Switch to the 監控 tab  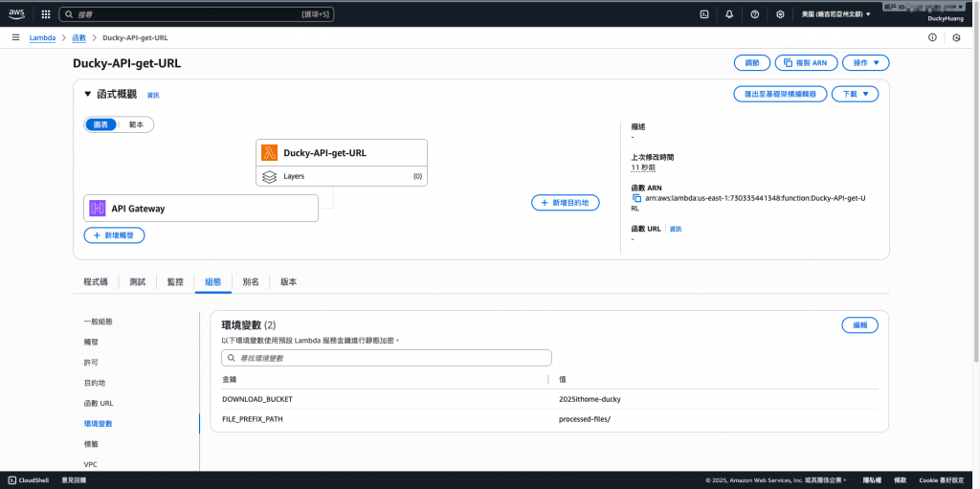point(175,282)
